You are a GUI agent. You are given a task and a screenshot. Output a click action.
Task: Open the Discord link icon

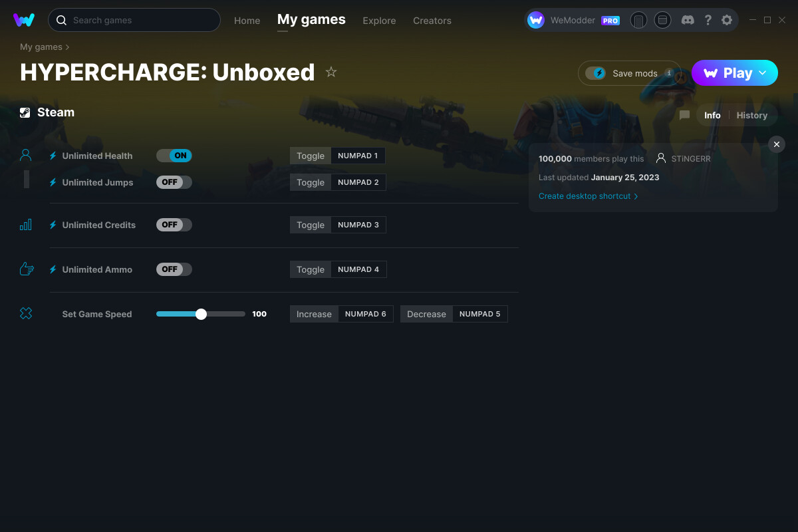click(688, 20)
